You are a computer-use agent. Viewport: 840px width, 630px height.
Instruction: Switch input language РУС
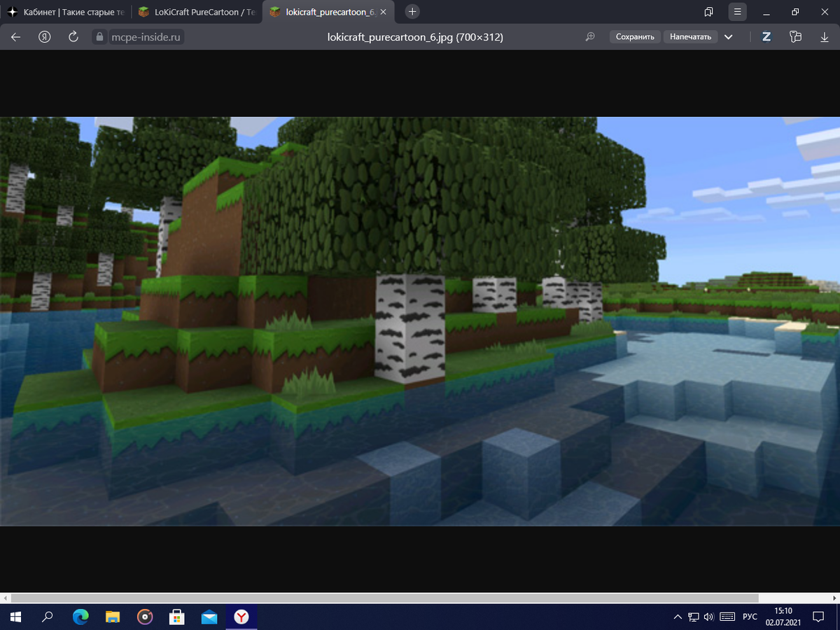(750, 617)
